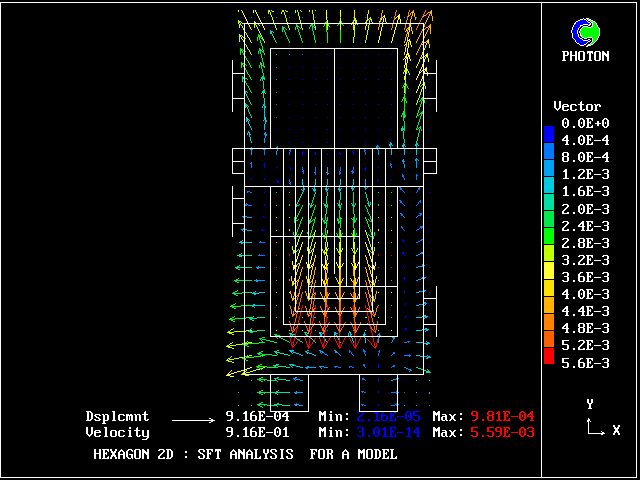This screenshot has height=480, width=640.
Task: Click the HEXAGON 2D SFT ANALYSIS title
Action: pos(245,454)
